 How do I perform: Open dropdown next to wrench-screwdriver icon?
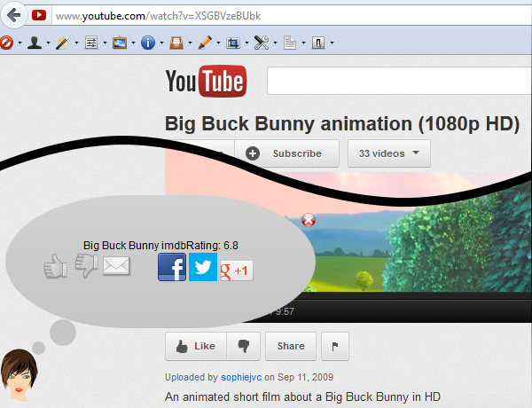click(275, 43)
